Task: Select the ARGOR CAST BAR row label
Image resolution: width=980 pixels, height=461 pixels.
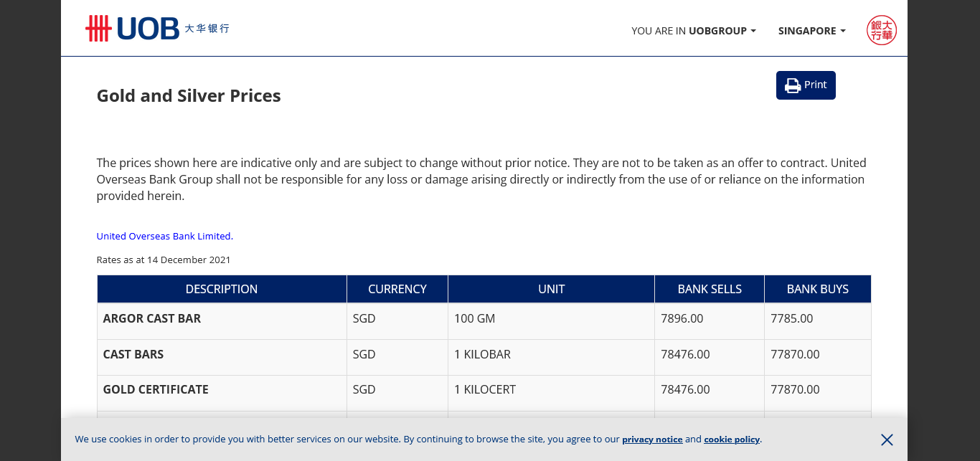Action: pos(152,318)
